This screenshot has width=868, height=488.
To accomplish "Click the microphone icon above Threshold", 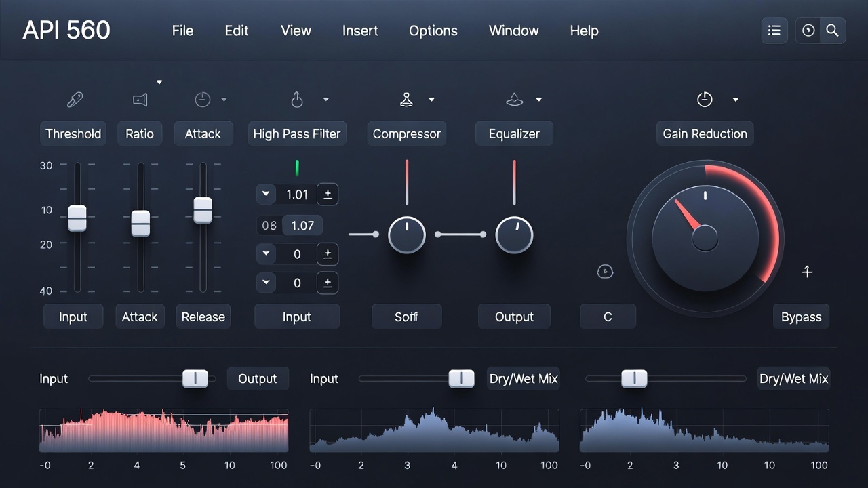I will pos(74,100).
